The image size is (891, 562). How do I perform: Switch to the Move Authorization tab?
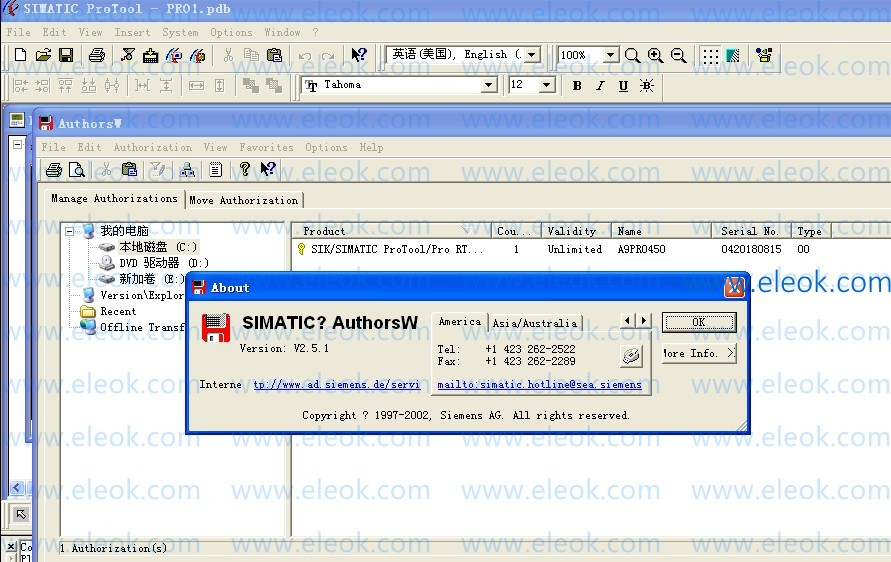coord(244,200)
